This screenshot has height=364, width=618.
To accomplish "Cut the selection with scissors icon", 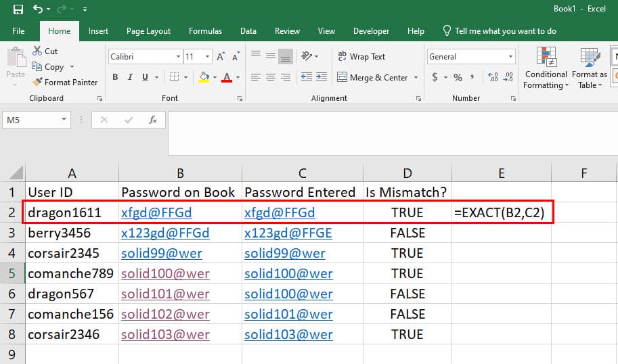I will pos(45,51).
